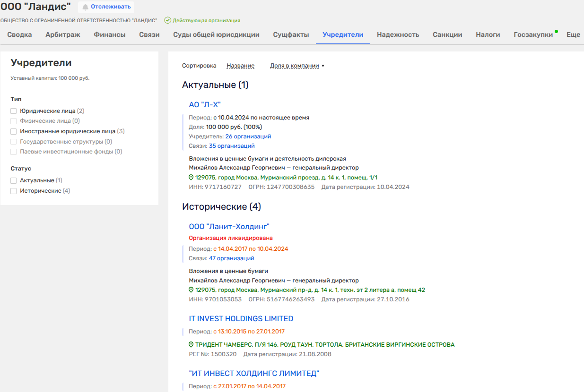
Task: Click the bell icon next to Отслеживать
Action: tap(85, 7)
